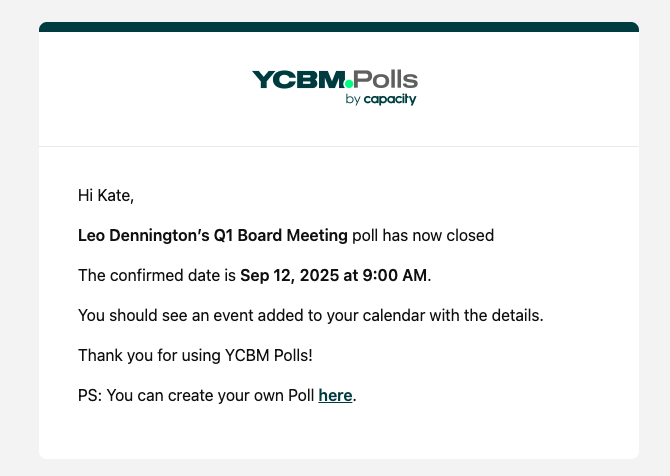Image resolution: width=670 pixels, height=476 pixels.
Task: Click the "PS: You can create your own Poll" text
Action: [x=196, y=395]
